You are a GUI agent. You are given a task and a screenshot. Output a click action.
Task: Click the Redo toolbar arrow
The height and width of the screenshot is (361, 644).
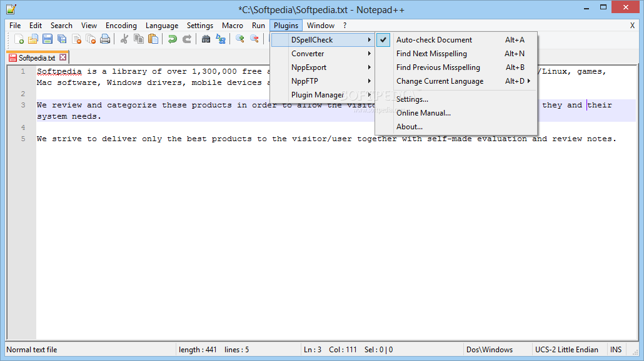[x=187, y=39]
